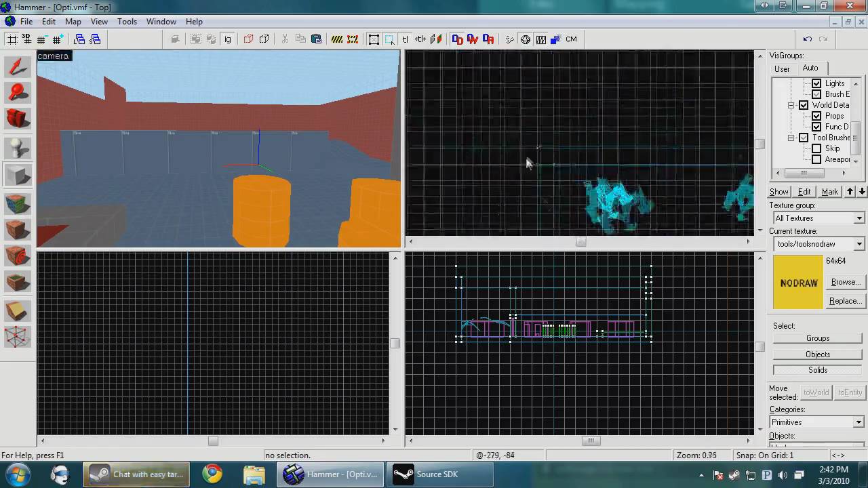This screenshot has width=868, height=488.
Task: Toggle the texture lock 'tl' button
Action: pos(406,39)
